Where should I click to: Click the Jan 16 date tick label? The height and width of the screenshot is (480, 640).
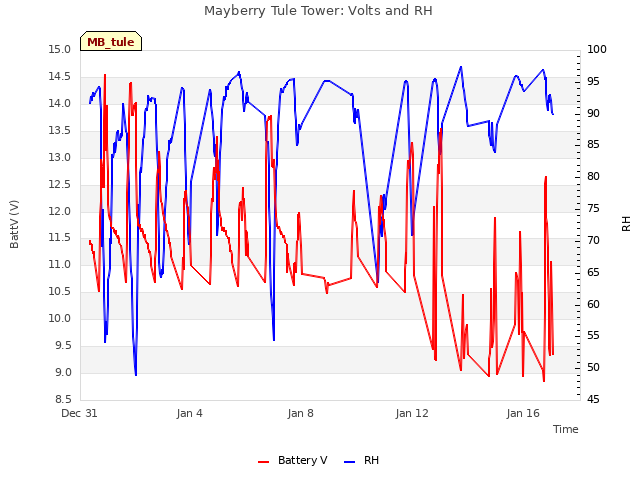(x=523, y=413)
